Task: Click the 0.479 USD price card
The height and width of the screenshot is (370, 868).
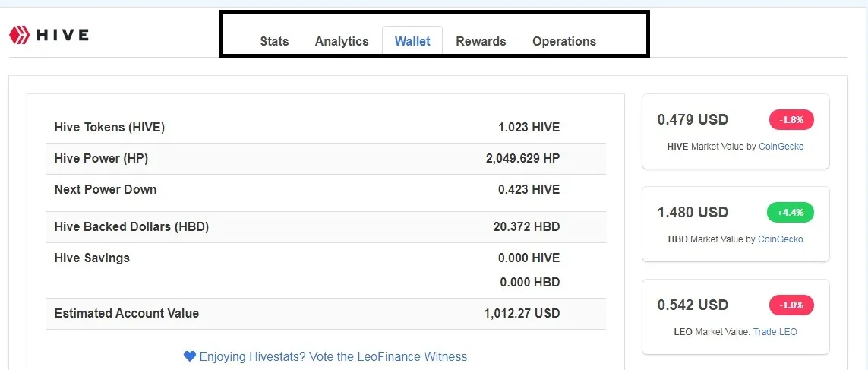Action: pyautogui.click(x=735, y=131)
